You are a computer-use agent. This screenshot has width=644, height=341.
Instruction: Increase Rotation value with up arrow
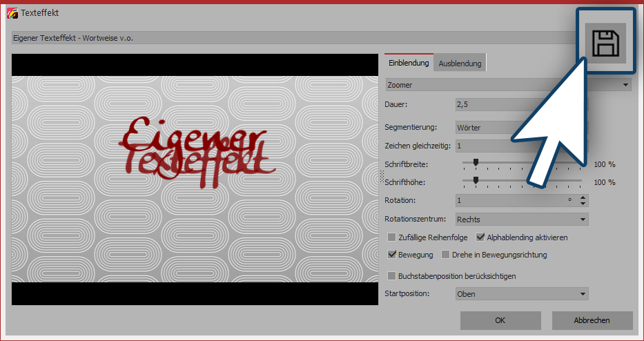pos(583,197)
